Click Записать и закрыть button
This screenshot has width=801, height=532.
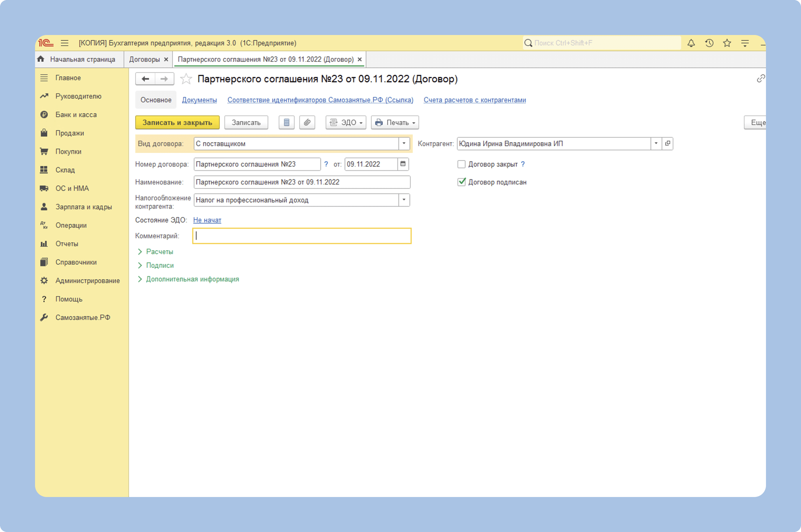177,123
